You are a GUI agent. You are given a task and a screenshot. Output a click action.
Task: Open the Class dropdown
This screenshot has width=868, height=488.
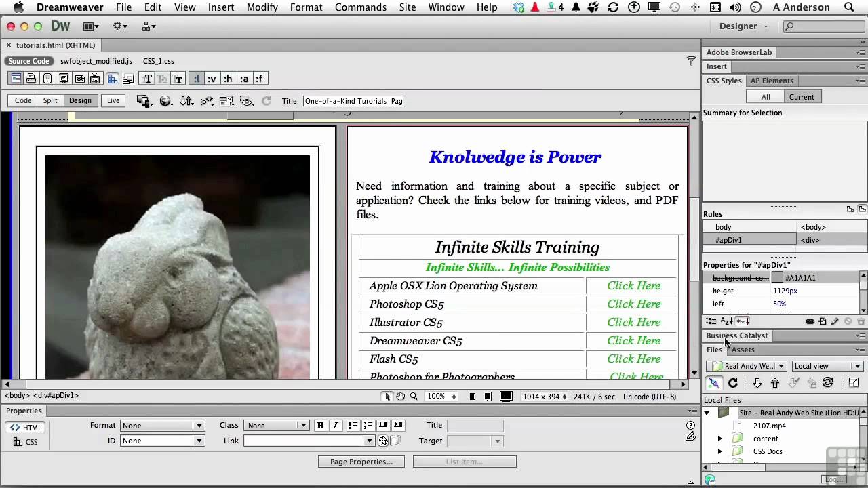point(276,426)
